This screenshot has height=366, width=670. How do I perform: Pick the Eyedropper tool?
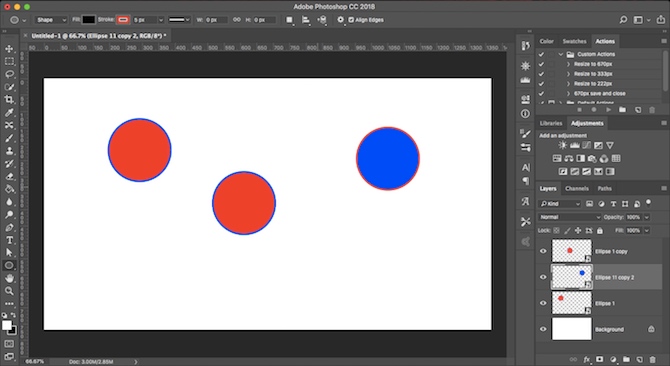[9, 113]
